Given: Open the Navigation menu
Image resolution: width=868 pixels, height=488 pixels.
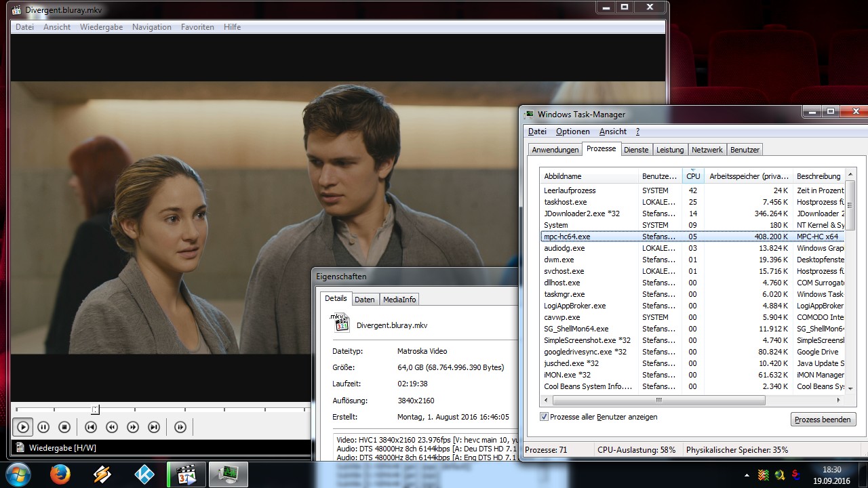Looking at the screenshot, I should 152,27.
